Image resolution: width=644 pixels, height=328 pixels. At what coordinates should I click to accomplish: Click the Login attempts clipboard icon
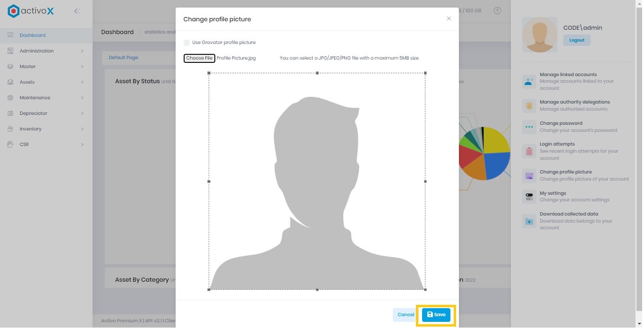point(529,151)
